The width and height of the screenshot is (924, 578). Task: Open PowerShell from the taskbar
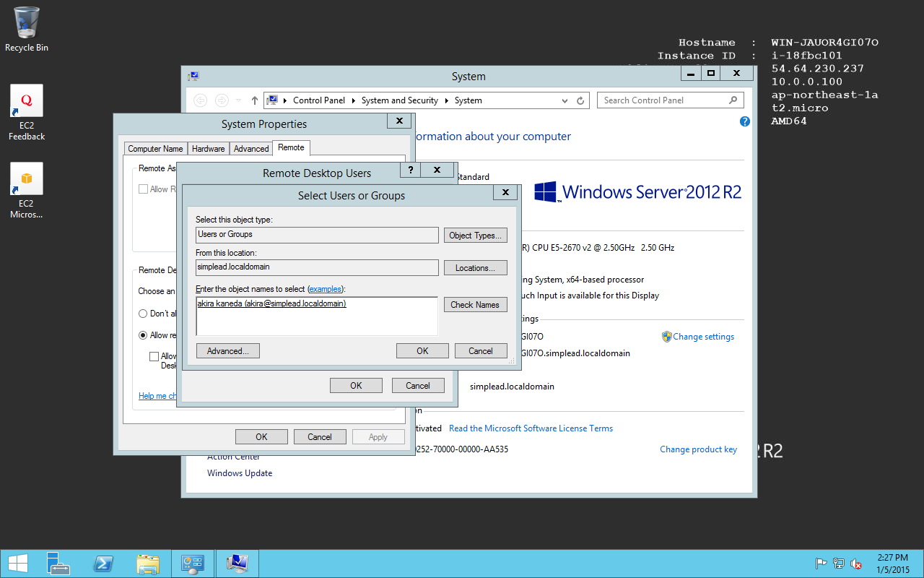(x=103, y=564)
